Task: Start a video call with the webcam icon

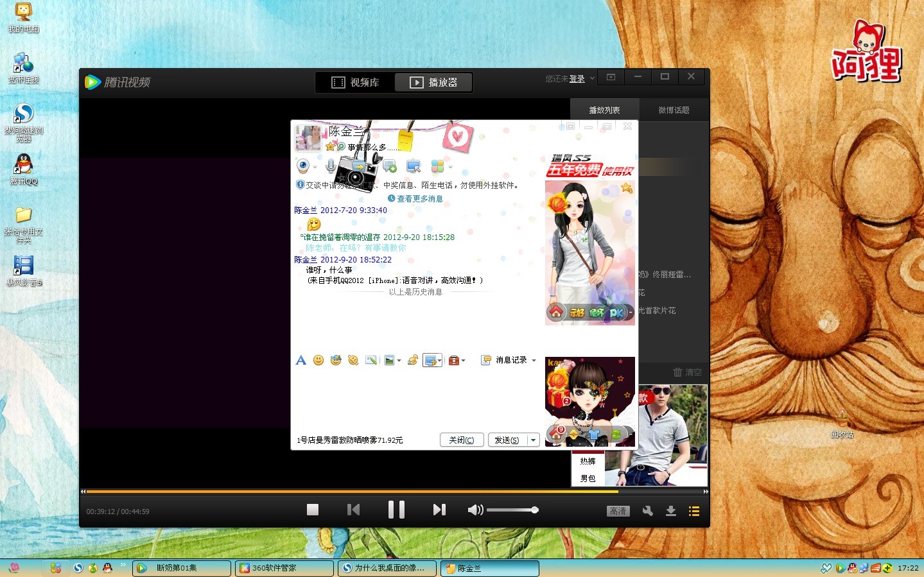Action: tap(302, 166)
